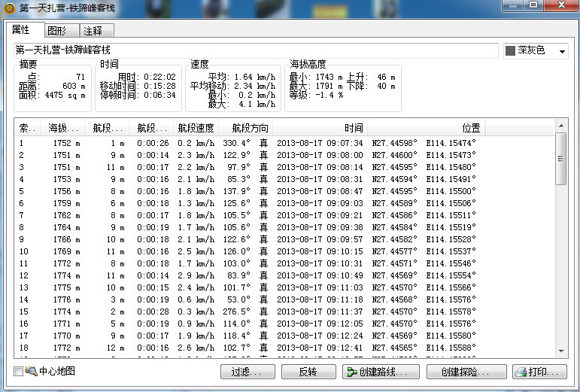Image resolution: width=580 pixels, height=392 pixels.
Task: Enable the 中心地图 checkbox
Action: coord(18,371)
